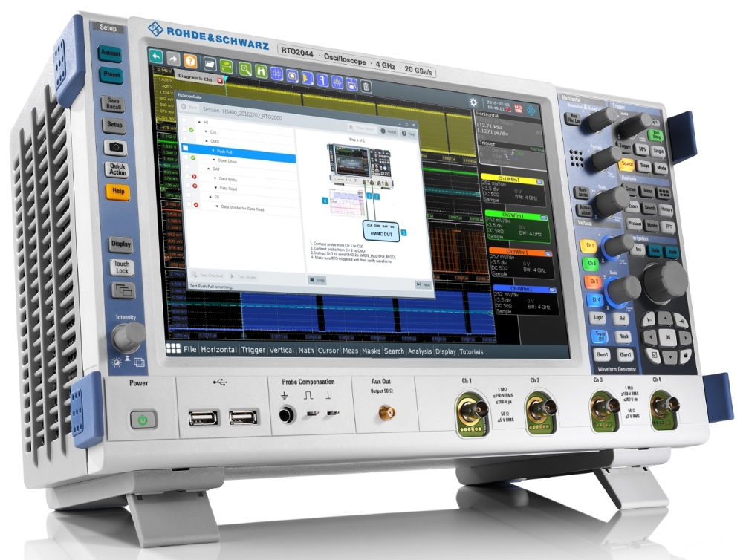This screenshot has height=560, width=746.
Task: Open the file folder toolbar icon
Action: (210, 65)
